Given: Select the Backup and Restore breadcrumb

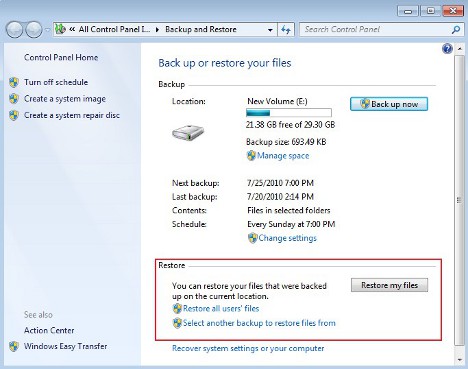Looking at the screenshot, I should click(x=201, y=29).
